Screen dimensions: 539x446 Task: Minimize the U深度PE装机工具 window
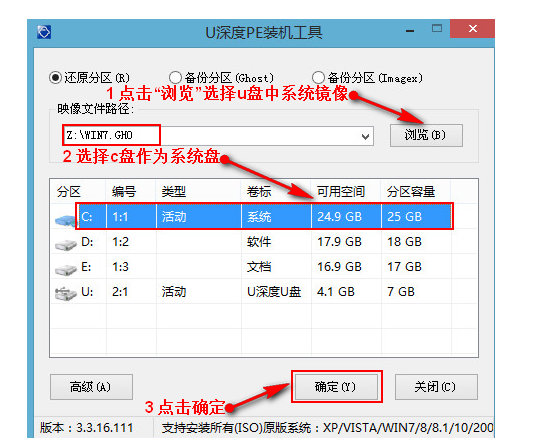[x=410, y=31]
